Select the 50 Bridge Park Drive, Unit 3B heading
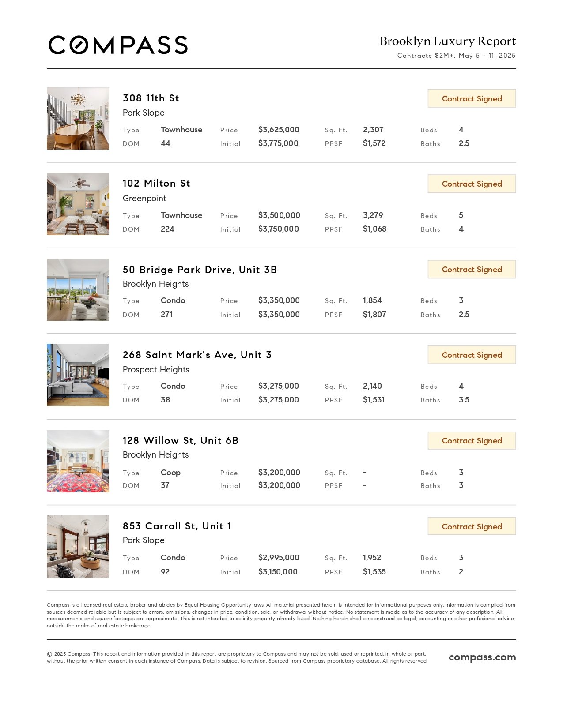The width and height of the screenshot is (563, 728). (200, 270)
